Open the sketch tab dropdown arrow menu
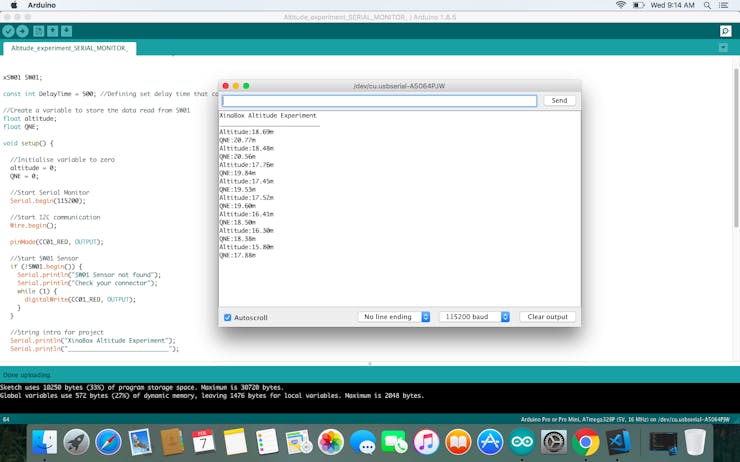 [x=723, y=48]
